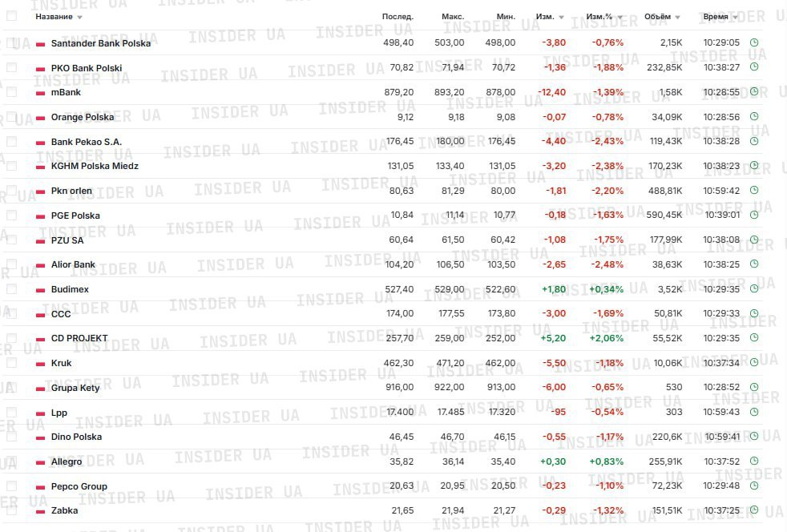Viewport: 787px width, 532px height.
Task: Open the Название column sort dropdown
Action: [79, 17]
